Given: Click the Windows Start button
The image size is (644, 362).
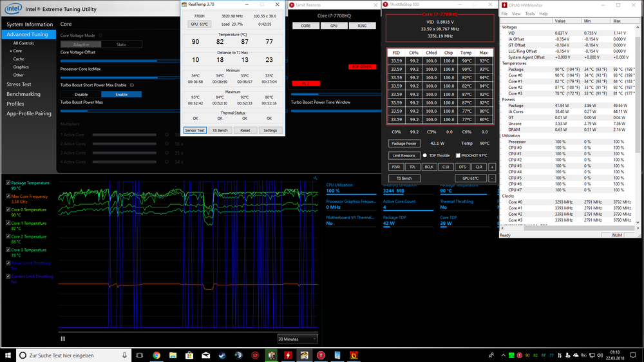Looking at the screenshot, I should 7,355.
